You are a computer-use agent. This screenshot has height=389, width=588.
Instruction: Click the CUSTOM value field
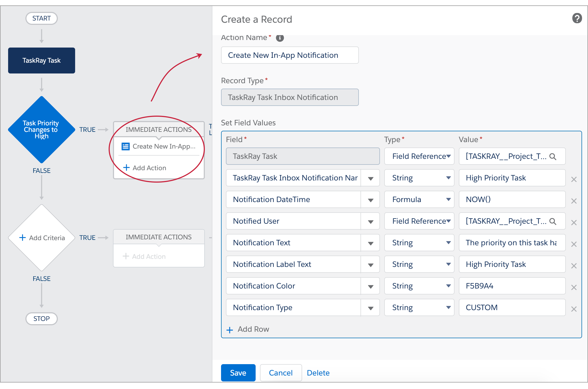coord(512,307)
